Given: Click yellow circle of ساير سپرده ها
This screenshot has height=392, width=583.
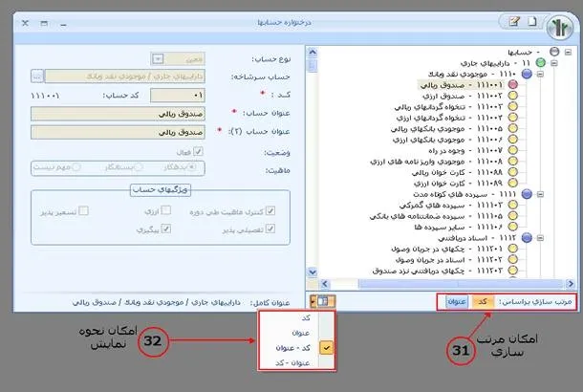Looking at the screenshot, I should point(512,227).
